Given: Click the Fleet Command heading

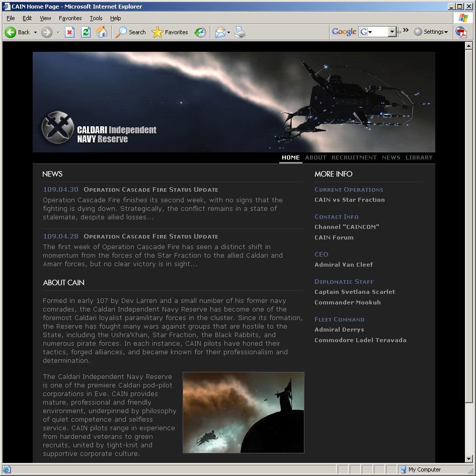Looking at the screenshot, I should [x=340, y=320].
